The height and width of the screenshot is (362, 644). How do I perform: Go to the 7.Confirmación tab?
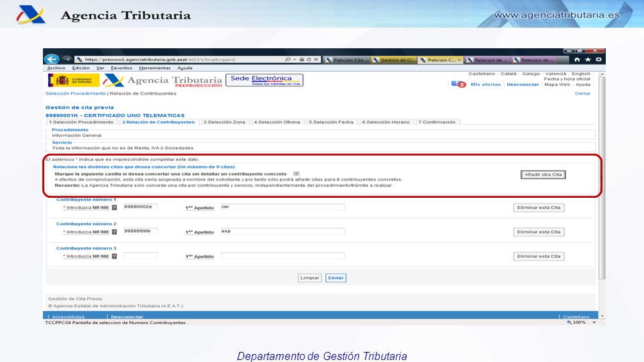437,122
